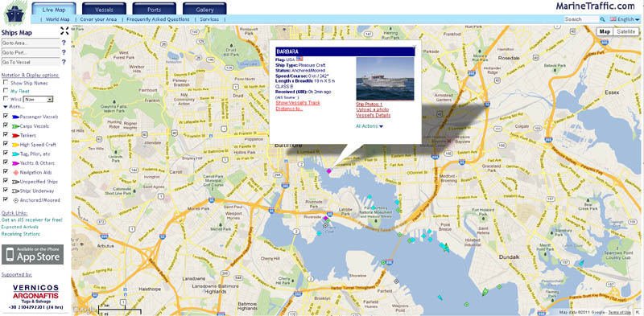Open the Gallery tab
The height and width of the screenshot is (316, 644).
coord(204,9)
